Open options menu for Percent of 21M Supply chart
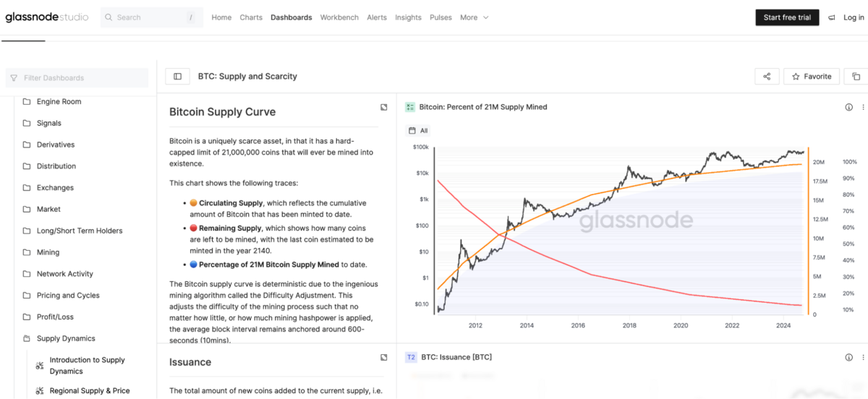 coord(862,107)
